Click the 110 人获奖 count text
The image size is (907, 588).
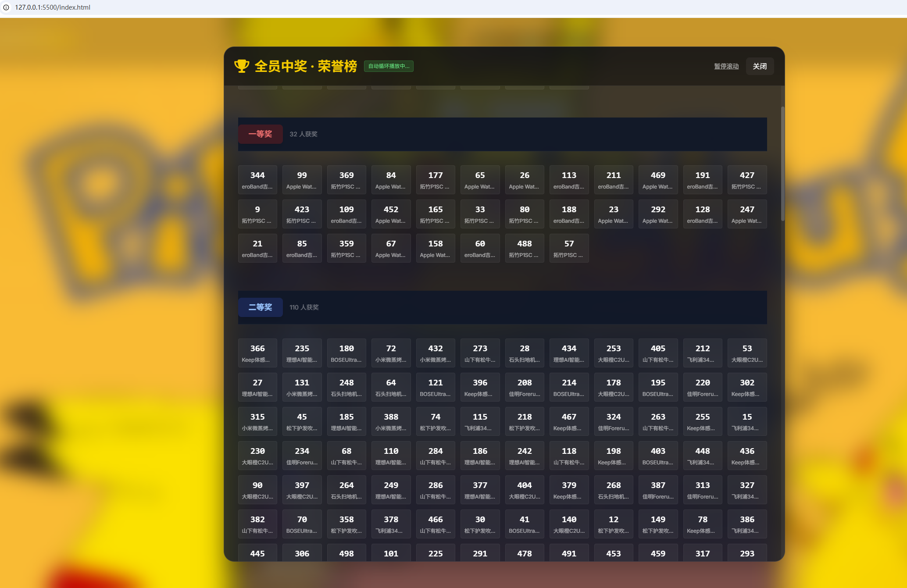tap(304, 307)
